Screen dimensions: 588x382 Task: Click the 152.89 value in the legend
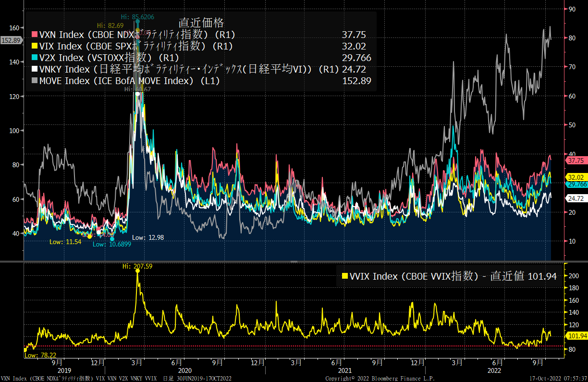point(356,81)
